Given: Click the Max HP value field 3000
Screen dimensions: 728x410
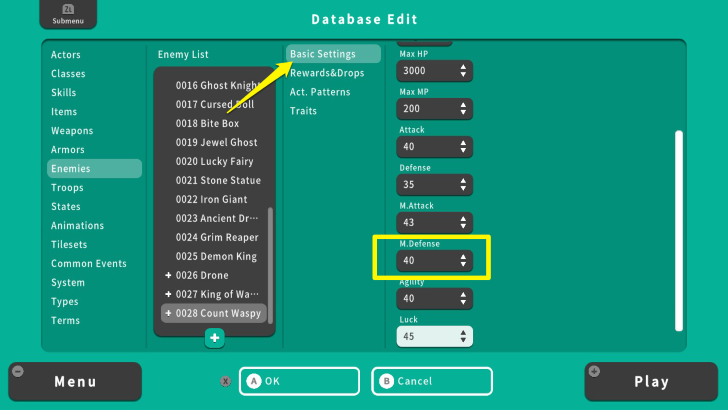Looking at the screenshot, I should coord(434,71).
